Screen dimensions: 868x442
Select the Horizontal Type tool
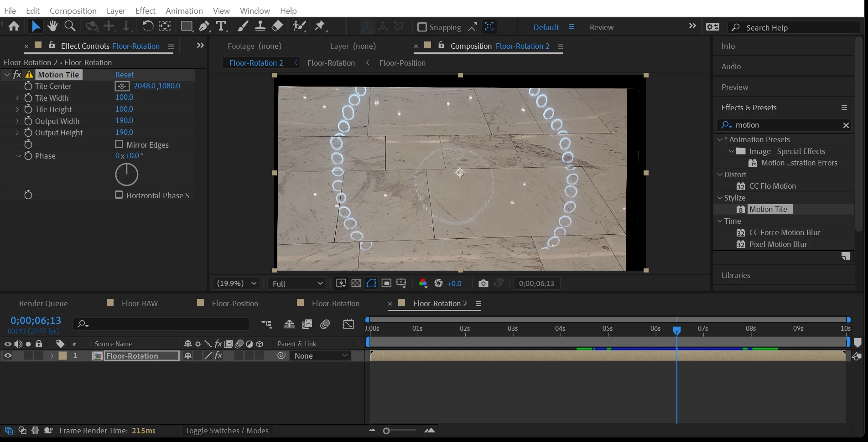[221, 26]
